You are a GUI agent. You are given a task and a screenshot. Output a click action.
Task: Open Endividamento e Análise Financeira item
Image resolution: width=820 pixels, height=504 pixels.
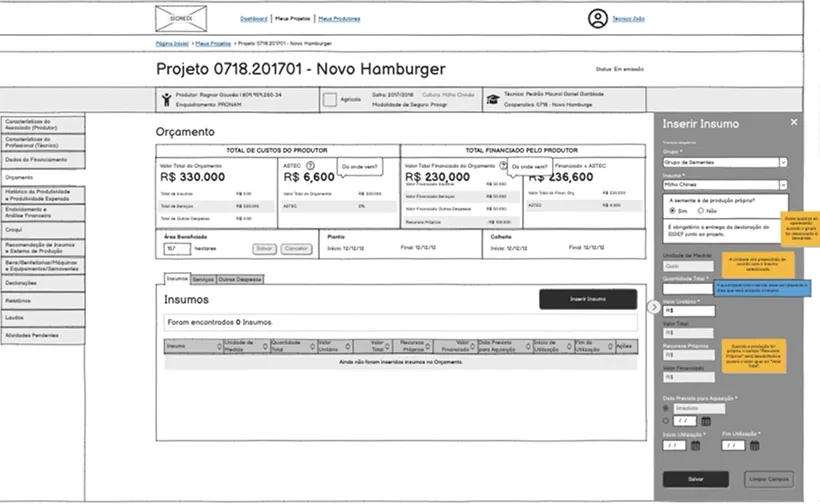point(42,212)
